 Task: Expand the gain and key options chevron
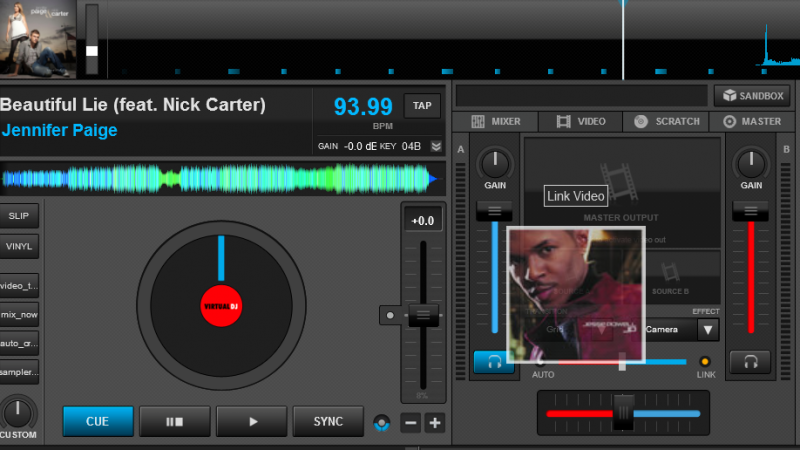[x=436, y=146]
